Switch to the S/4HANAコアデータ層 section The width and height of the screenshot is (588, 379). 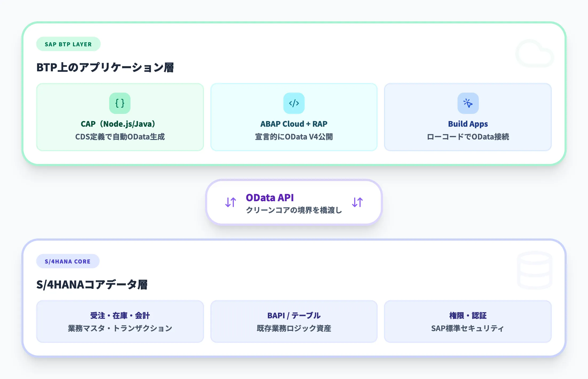click(x=92, y=285)
